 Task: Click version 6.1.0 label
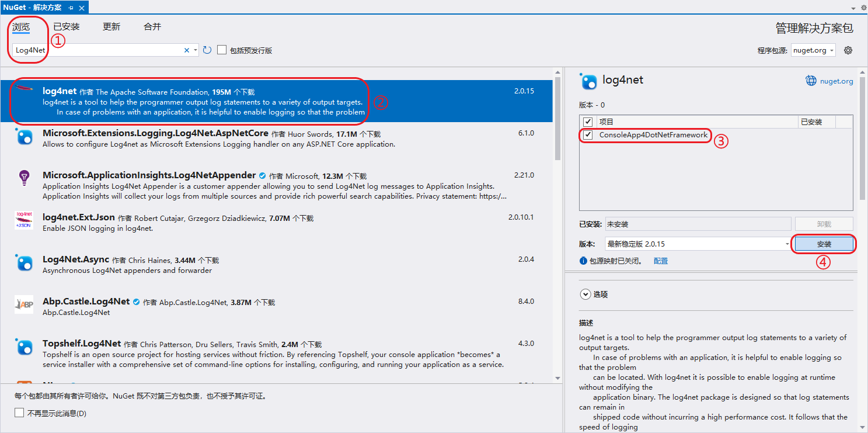click(526, 133)
